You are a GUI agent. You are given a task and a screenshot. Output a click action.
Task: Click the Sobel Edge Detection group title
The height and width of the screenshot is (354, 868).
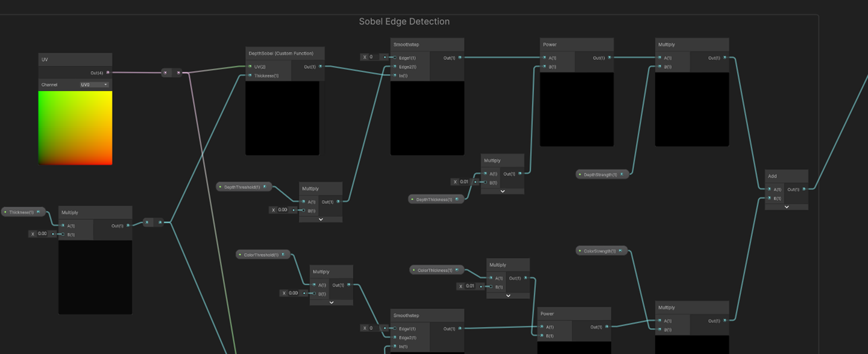404,21
